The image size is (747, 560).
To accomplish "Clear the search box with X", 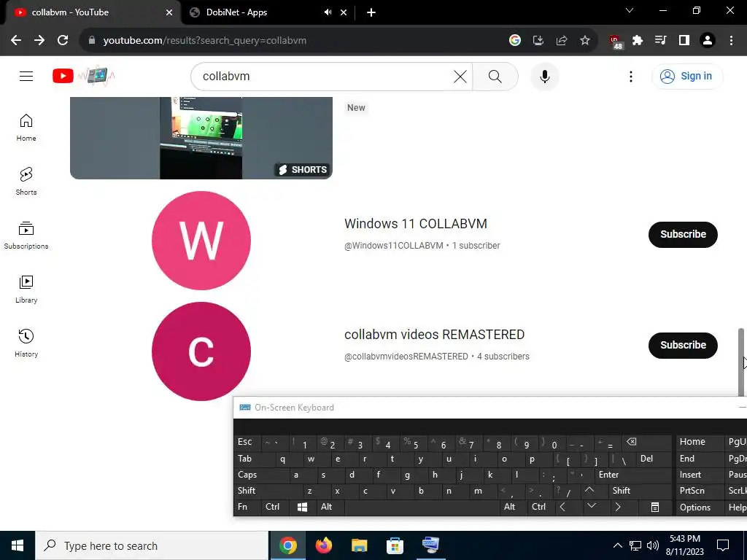I will click(x=460, y=76).
